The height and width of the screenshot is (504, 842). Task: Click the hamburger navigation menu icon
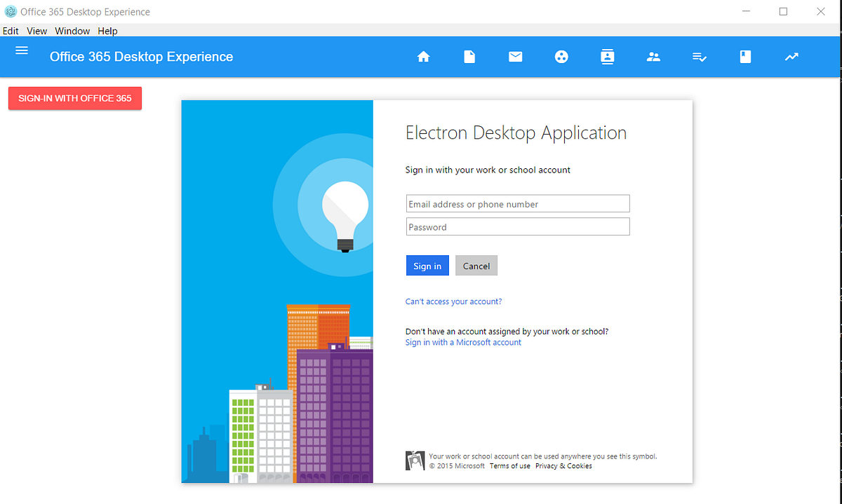click(x=21, y=50)
